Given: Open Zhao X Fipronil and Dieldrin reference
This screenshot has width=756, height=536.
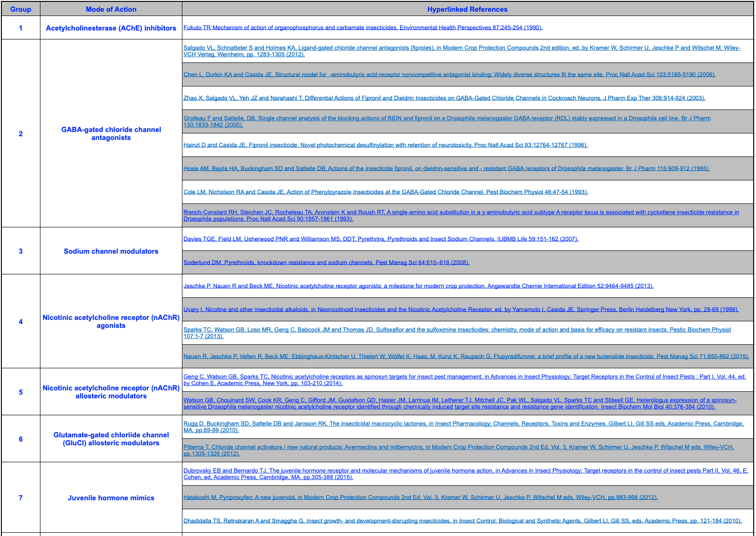Looking at the screenshot, I should [x=444, y=98].
